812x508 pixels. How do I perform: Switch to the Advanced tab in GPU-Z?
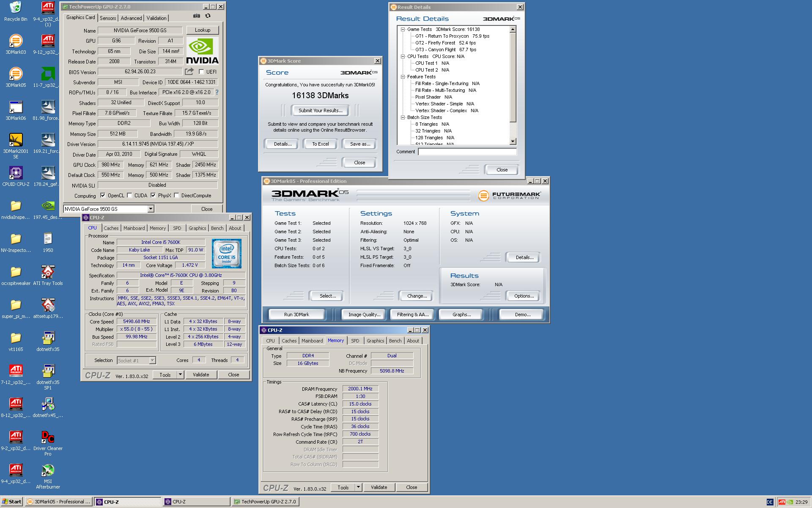point(131,18)
